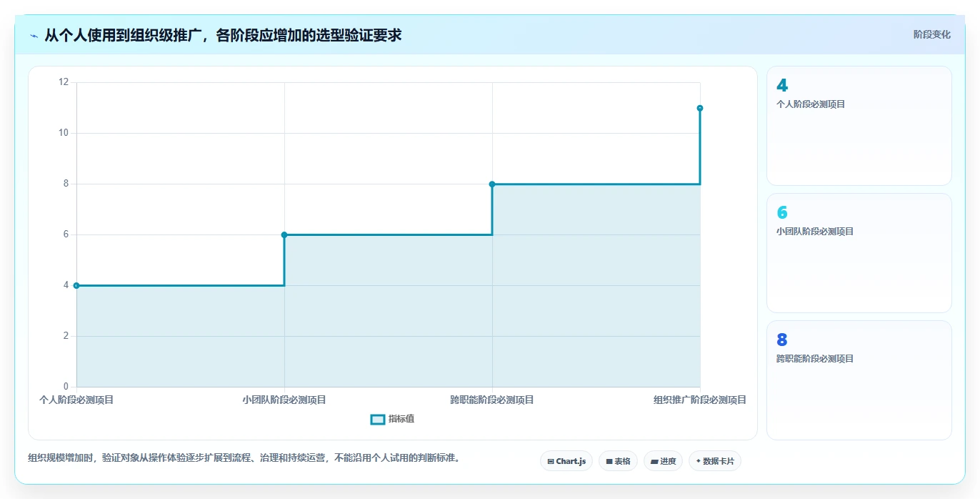Select the 数据卡片 tag
The width and height of the screenshot is (980, 499).
click(x=714, y=461)
